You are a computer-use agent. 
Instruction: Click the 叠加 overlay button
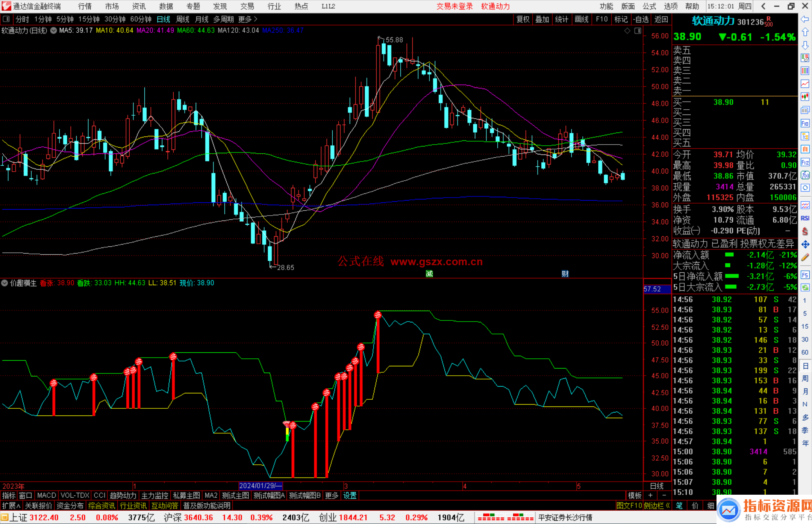(542, 19)
